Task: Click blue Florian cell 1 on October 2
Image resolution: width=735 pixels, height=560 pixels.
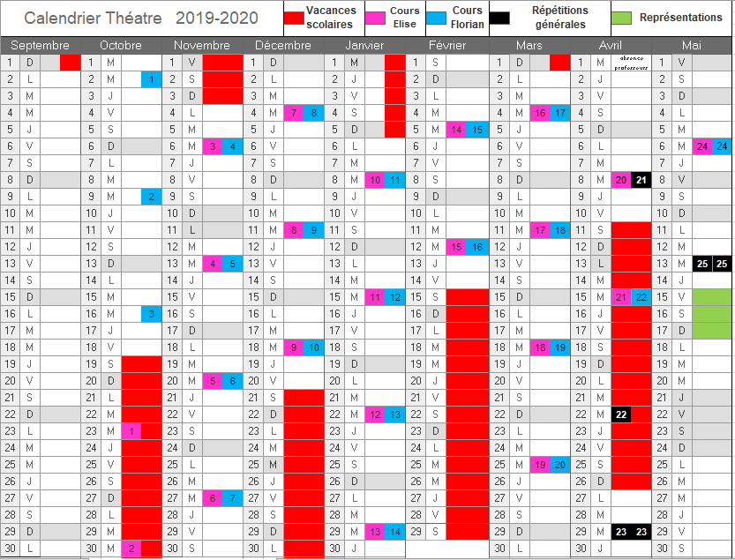Action: (151, 79)
